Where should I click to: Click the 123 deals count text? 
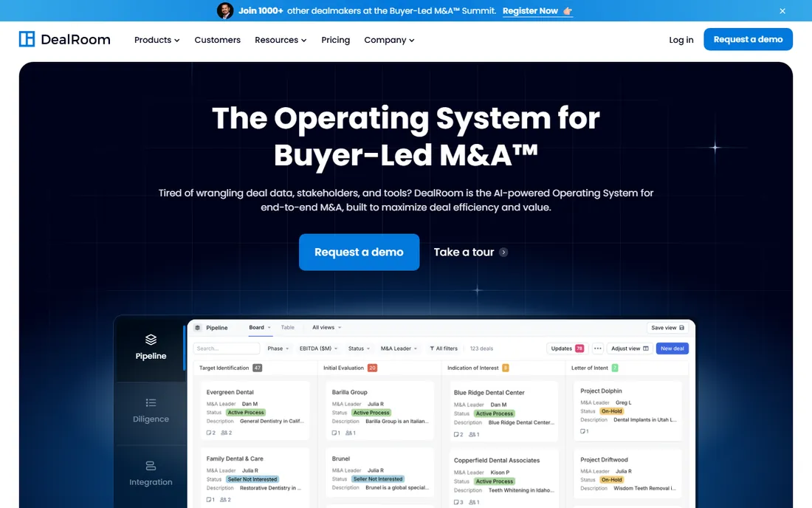tap(481, 349)
